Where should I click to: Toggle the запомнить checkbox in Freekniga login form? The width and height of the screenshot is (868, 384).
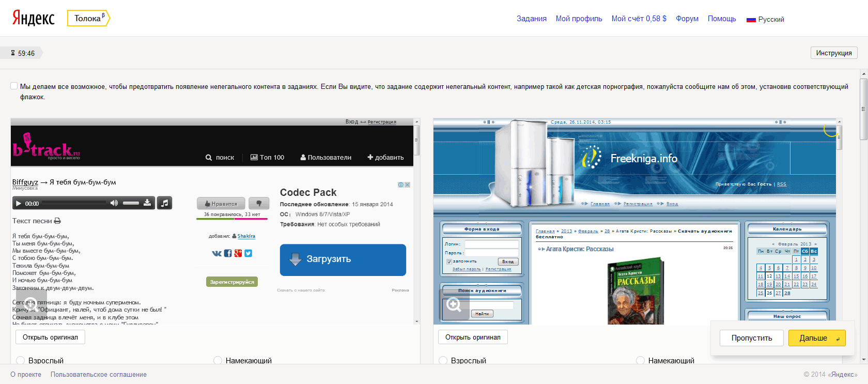point(449,262)
